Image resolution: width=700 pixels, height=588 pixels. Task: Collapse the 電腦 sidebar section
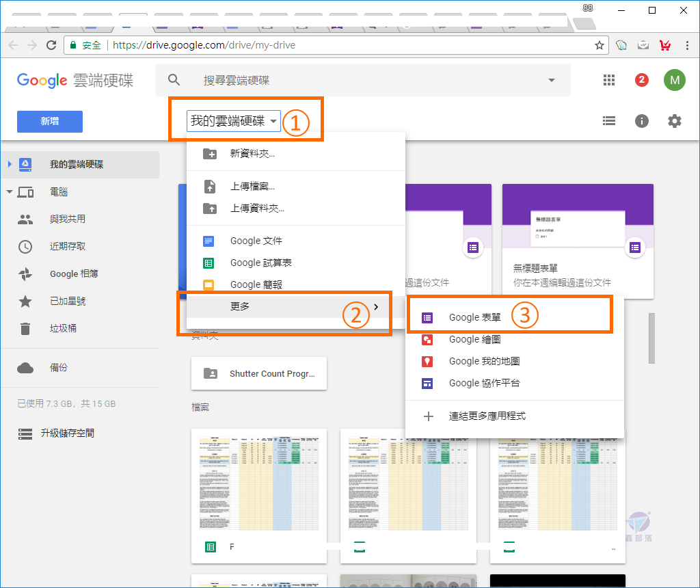tap(10, 192)
